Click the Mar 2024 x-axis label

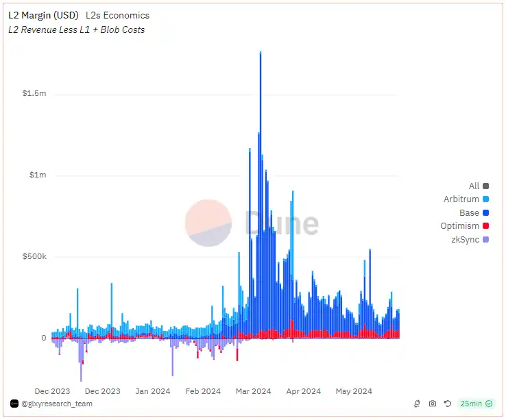coord(253,391)
